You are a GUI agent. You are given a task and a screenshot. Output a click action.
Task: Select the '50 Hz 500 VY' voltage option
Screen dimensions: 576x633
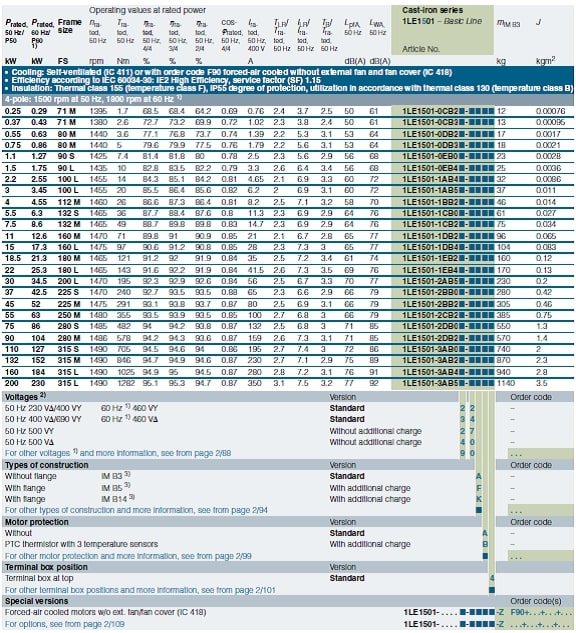coord(29,431)
